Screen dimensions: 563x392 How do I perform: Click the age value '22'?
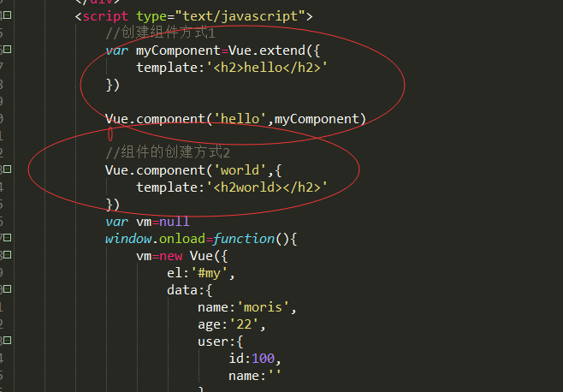[244, 324]
